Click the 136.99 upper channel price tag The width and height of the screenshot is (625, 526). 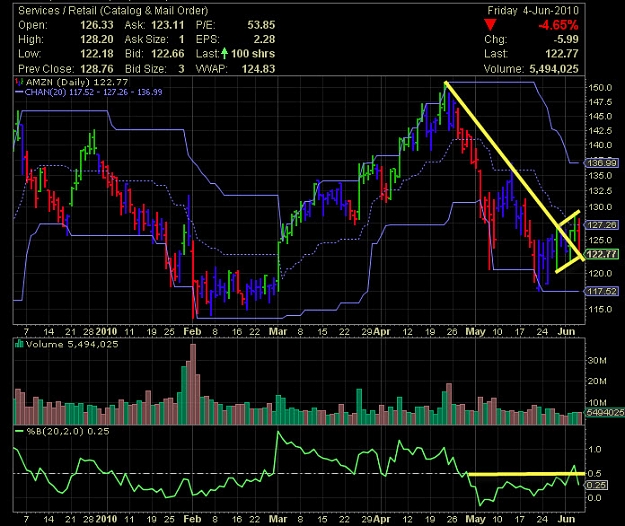602,163
